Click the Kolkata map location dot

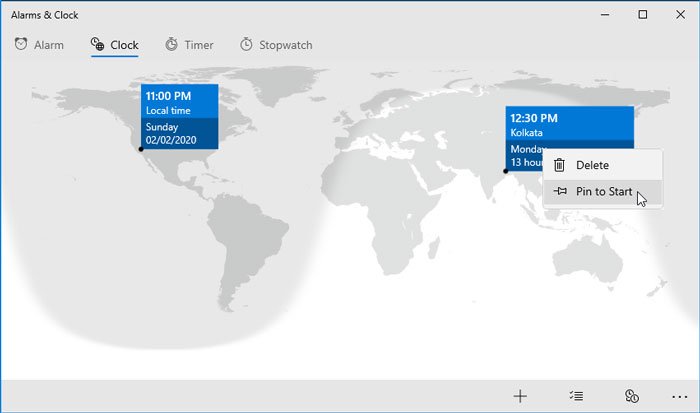[506, 171]
